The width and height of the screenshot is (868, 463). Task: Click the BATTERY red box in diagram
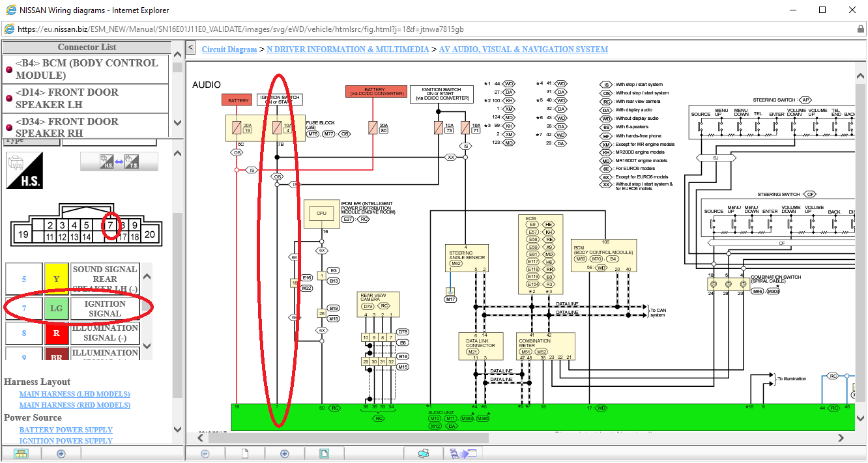tap(237, 100)
